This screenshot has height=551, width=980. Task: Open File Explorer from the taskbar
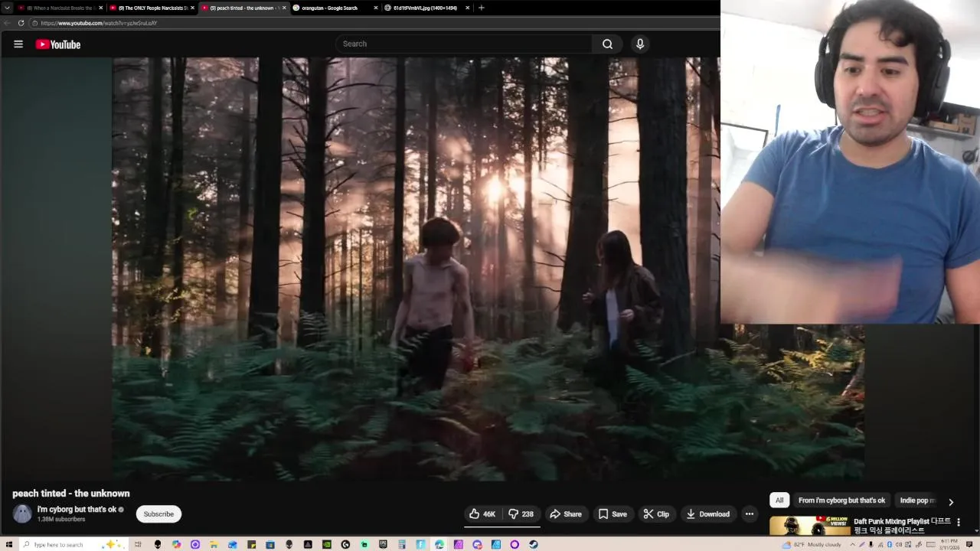tap(214, 544)
